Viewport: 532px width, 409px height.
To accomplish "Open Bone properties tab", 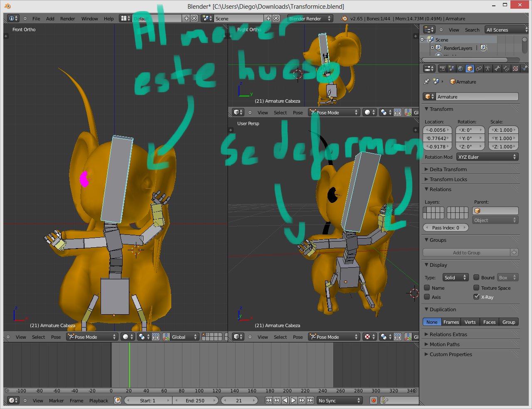I will (x=497, y=69).
